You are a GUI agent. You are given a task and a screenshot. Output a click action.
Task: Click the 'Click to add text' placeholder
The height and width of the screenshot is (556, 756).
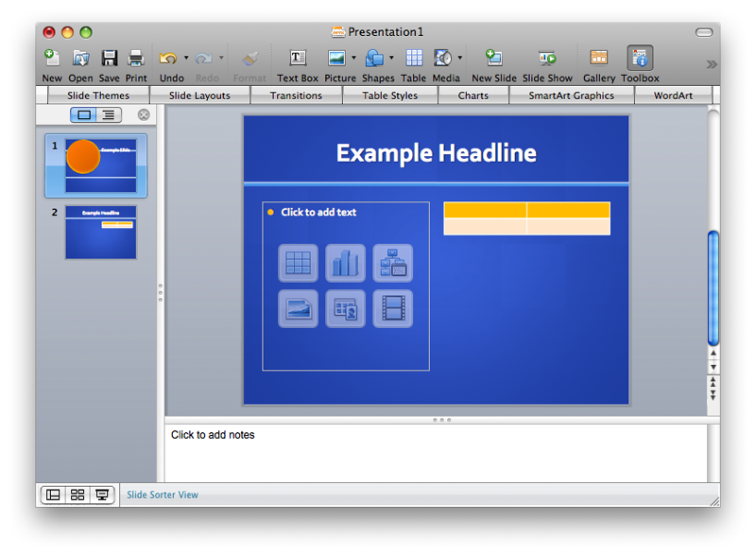[318, 213]
